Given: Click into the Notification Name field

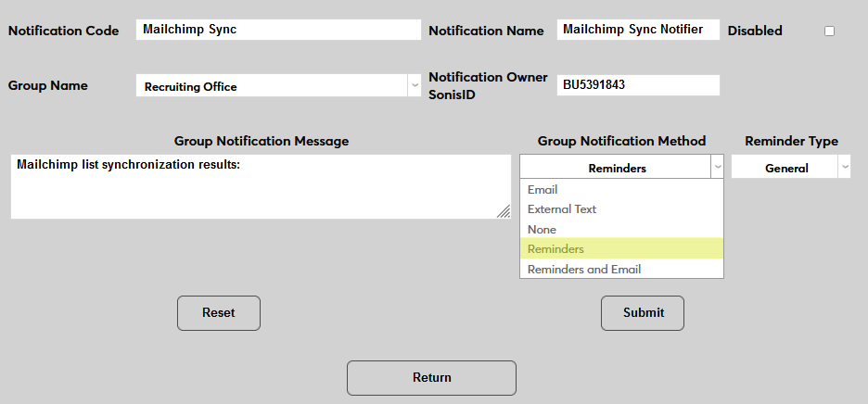Looking at the screenshot, I should (x=638, y=30).
